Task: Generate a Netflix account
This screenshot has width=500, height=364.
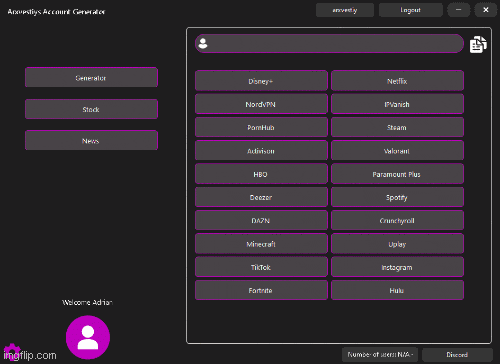Action: (397, 81)
